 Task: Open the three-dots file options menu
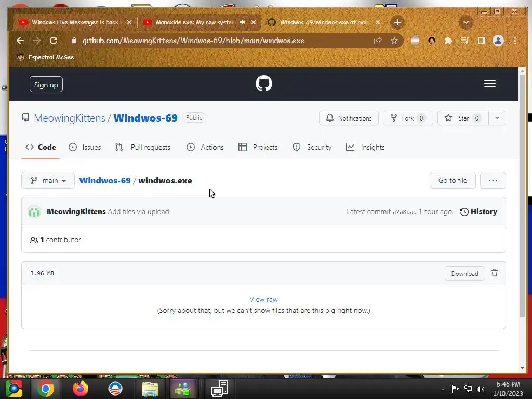pos(493,180)
